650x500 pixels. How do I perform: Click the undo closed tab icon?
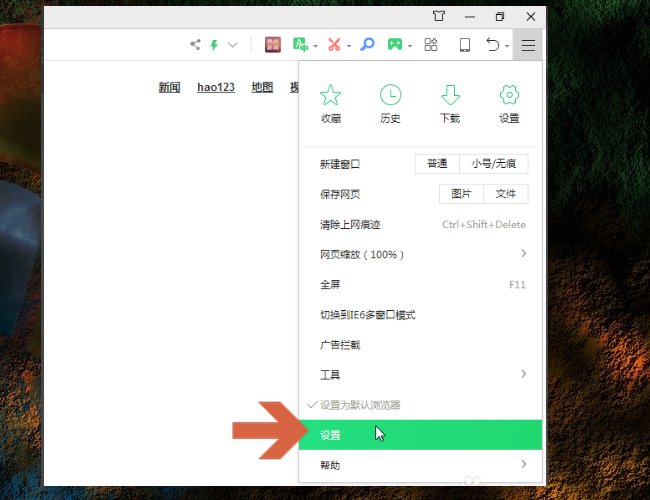coord(492,44)
